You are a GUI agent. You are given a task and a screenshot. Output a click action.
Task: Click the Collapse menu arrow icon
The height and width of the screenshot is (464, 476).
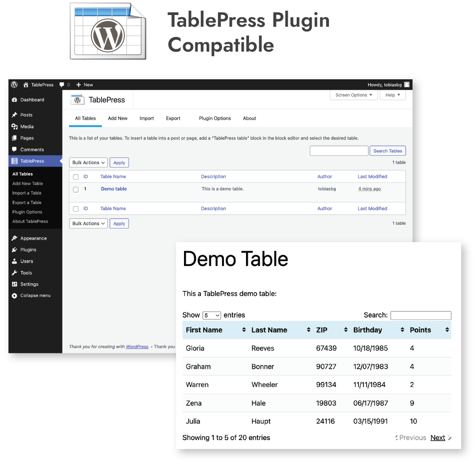(x=14, y=296)
